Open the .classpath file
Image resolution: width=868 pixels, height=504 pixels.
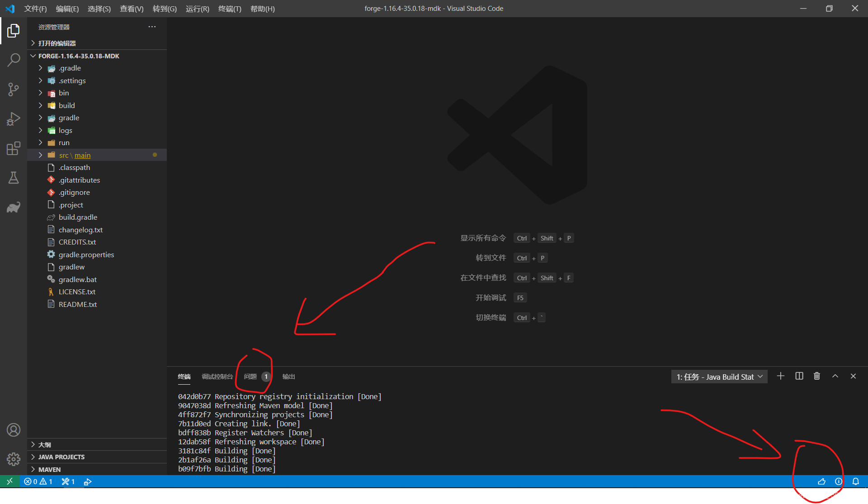click(x=97, y=167)
